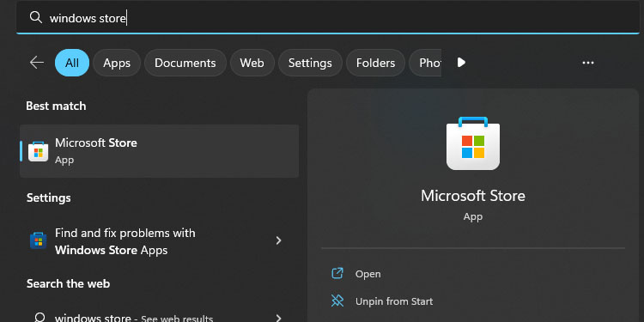Expand the Windows Store Apps troubleshooter chevron
Screen dimensions: 644x322
click(x=278, y=240)
